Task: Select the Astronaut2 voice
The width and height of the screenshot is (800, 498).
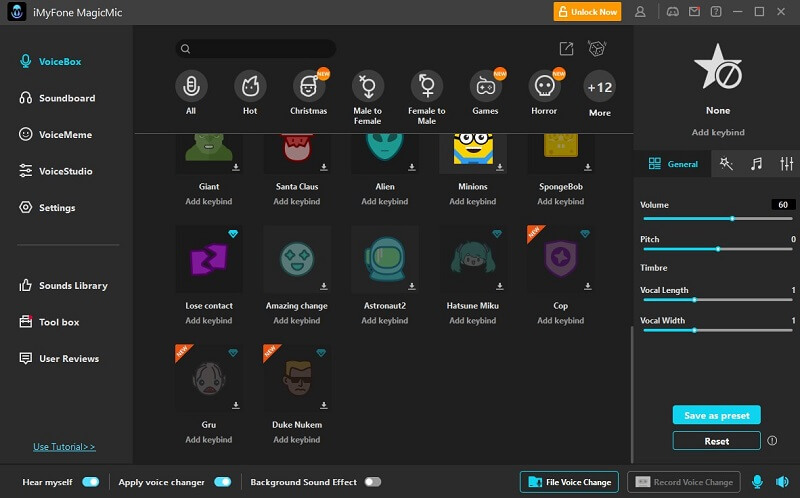Action: pyautogui.click(x=385, y=259)
